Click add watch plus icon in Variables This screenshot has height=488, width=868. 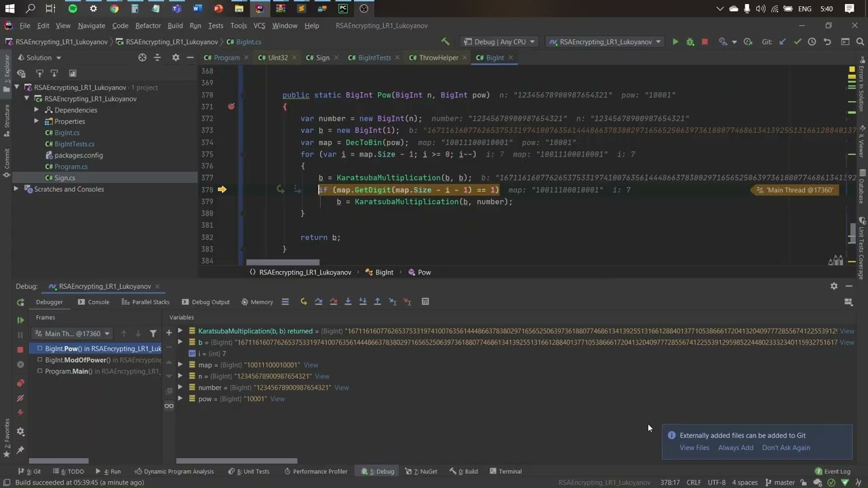pyautogui.click(x=169, y=332)
